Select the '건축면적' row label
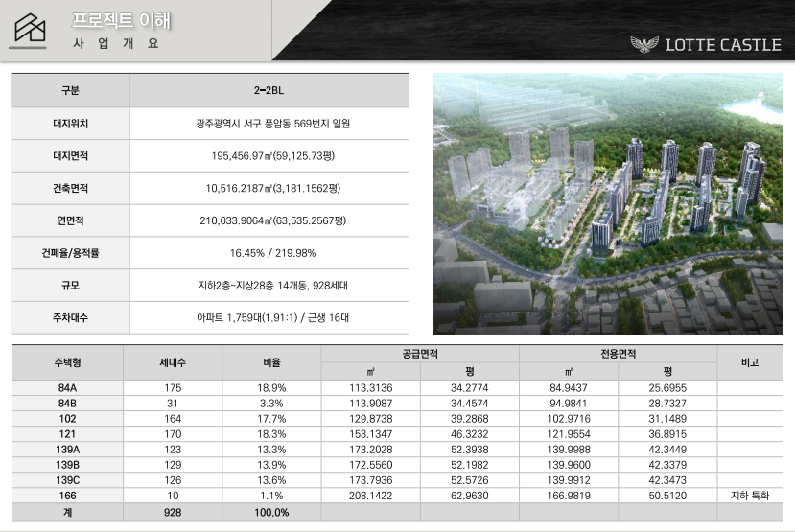795x532 pixels. (70, 188)
